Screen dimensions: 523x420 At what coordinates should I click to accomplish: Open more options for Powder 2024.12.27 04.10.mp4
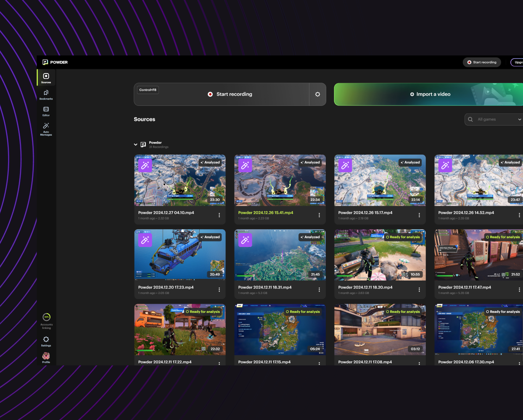click(219, 215)
